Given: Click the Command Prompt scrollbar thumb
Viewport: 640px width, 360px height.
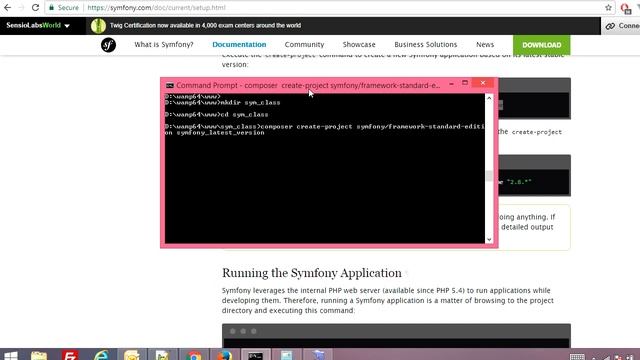Looking at the screenshot, I should click(489, 176).
